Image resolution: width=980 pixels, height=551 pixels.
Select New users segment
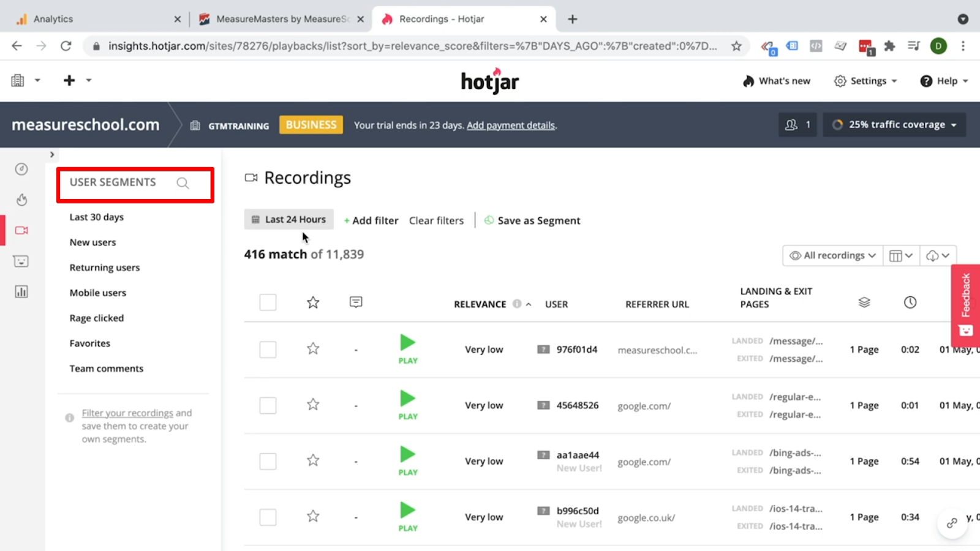click(92, 242)
